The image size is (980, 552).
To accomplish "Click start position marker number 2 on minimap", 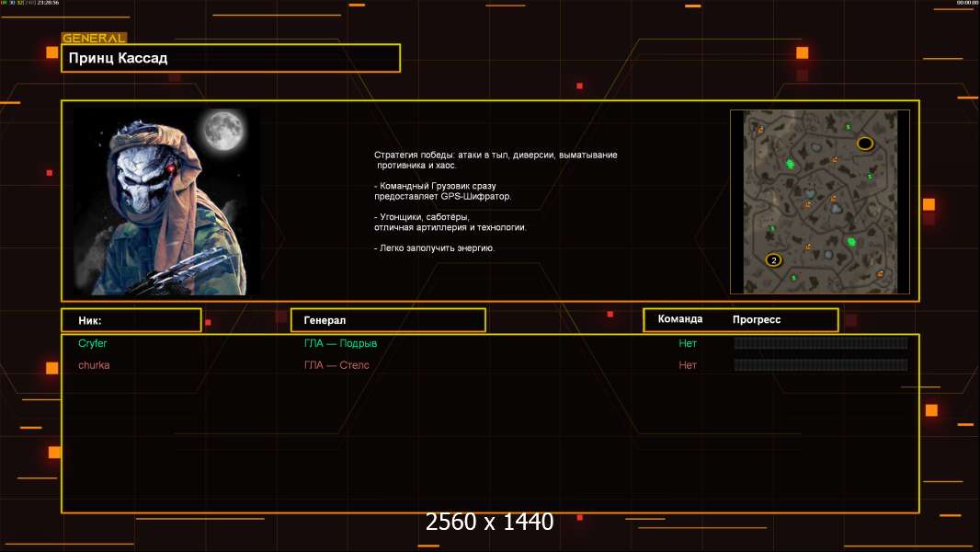I will click(774, 260).
